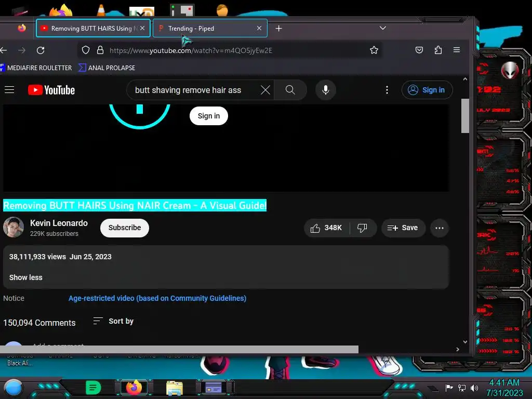
Task: Click Sign in button on video player
Action: point(209,116)
